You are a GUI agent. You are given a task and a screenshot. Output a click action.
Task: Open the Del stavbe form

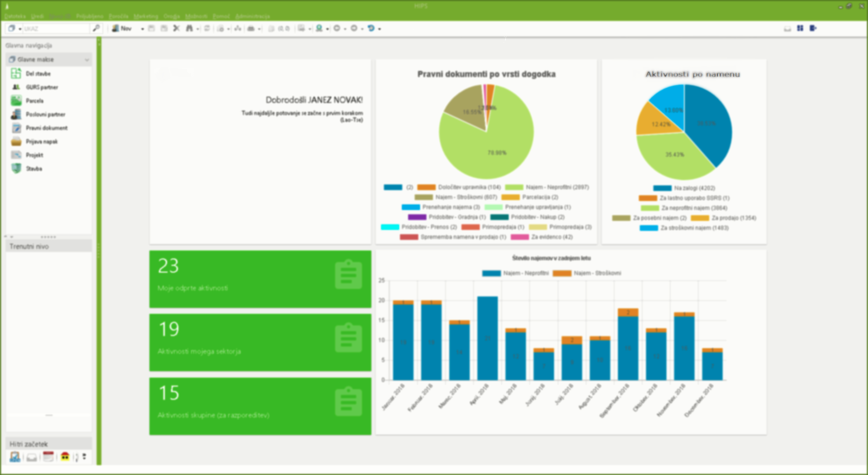coord(38,73)
